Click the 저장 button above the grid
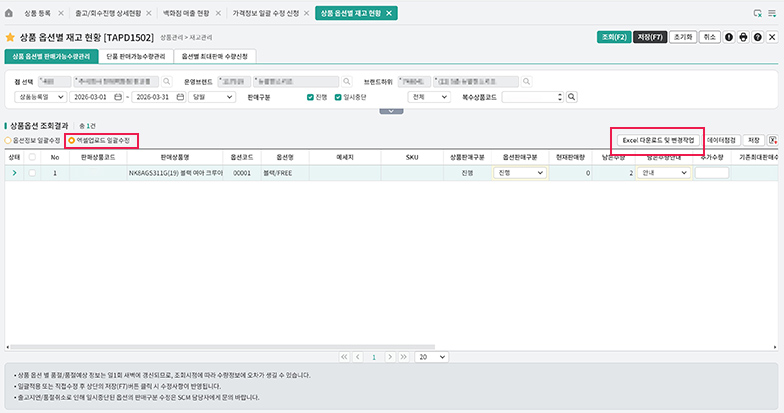This screenshot has width=784, height=413. pyautogui.click(x=754, y=140)
